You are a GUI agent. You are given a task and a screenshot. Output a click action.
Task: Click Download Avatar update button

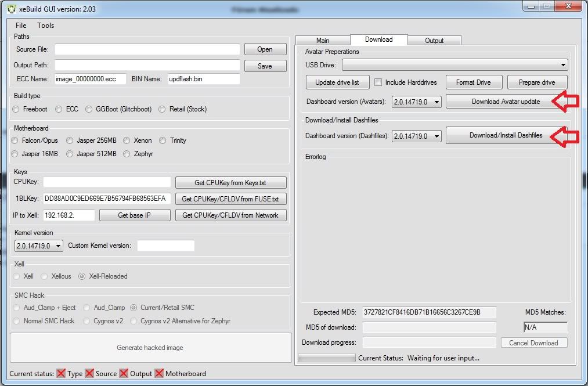pos(506,102)
